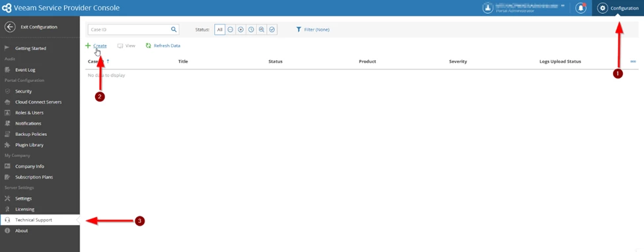Sort by Logs Upload Status column
The image size is (644, 252).
(560, 61)
